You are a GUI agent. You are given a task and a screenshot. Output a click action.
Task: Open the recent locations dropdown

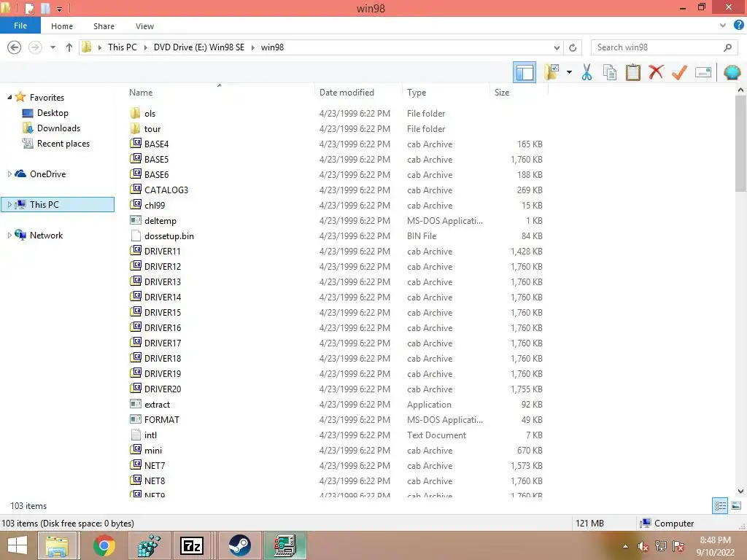pyautogui.click(x=53, y=47)
